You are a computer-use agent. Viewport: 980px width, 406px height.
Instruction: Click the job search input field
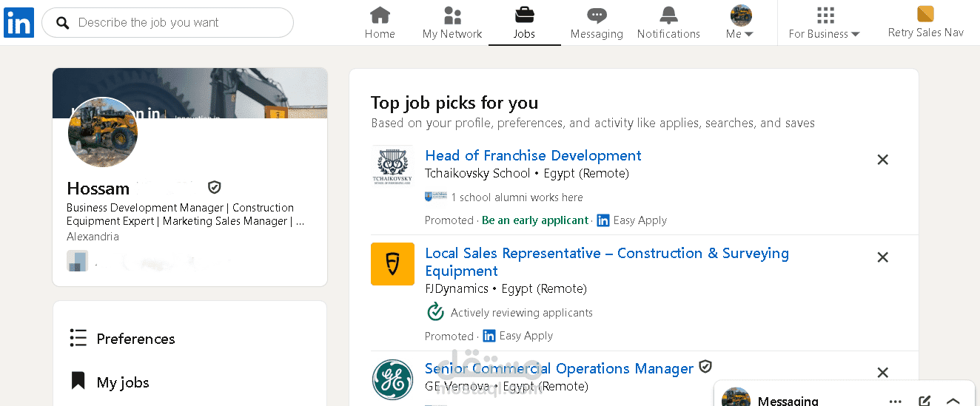click(x=178, y=23)
